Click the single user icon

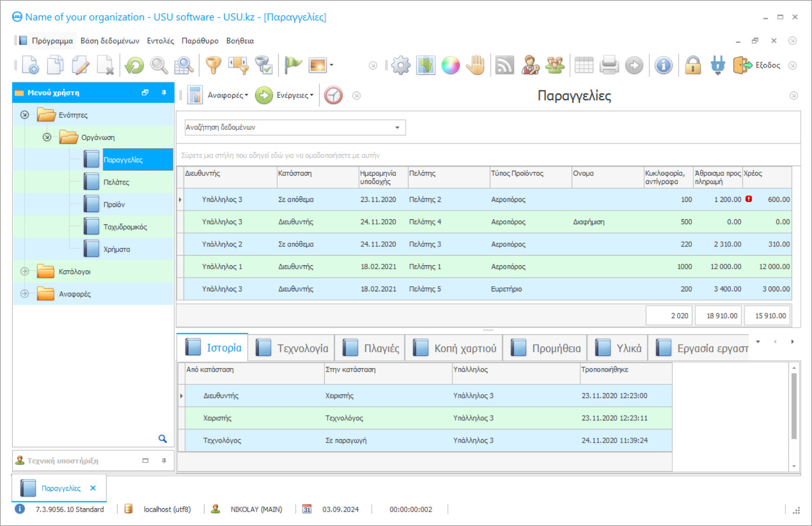[x=530, y=65]
